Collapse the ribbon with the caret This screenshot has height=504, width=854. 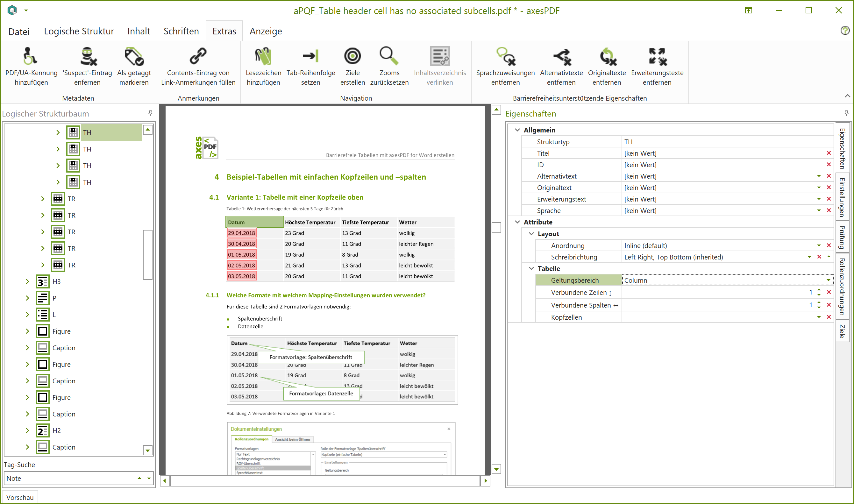click(x=847, y=96)
